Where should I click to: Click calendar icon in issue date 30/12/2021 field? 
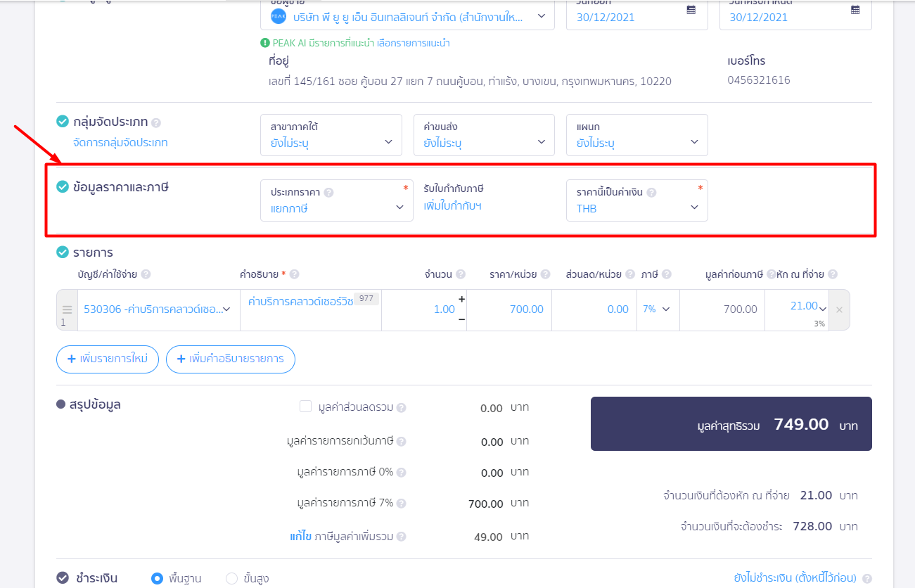point(691,10)
